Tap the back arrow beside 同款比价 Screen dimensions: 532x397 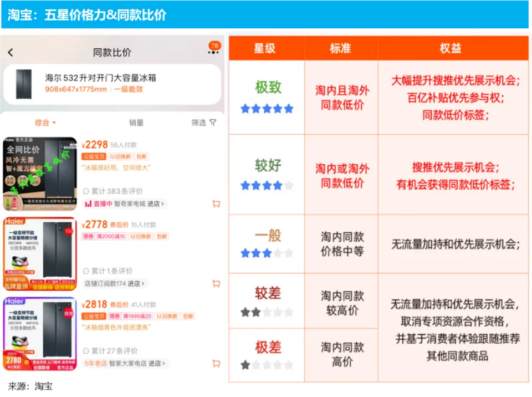(11, 53)
